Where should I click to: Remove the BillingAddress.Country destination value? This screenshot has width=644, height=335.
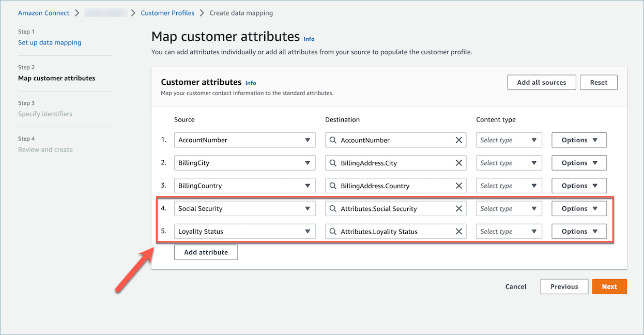click(458, 186)
